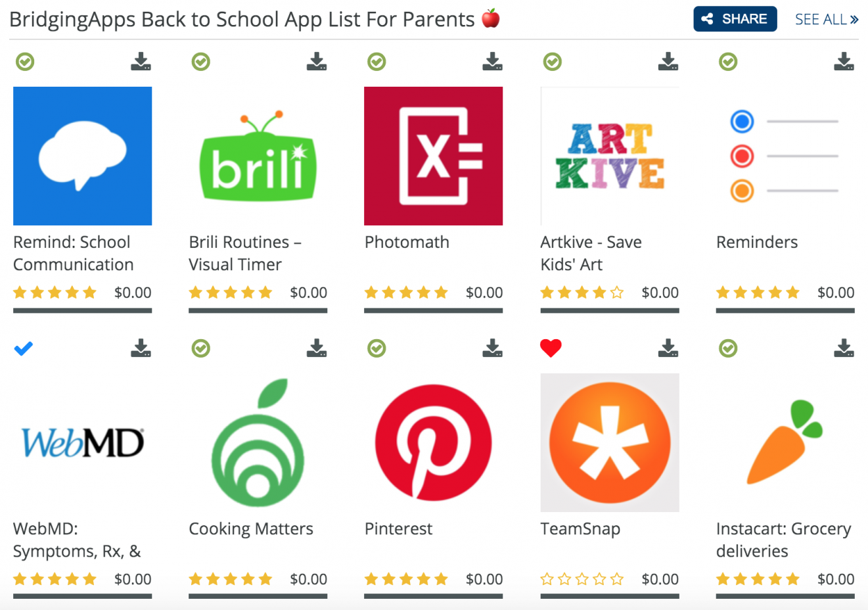Click the SHARE button

(x=735, y=19)
